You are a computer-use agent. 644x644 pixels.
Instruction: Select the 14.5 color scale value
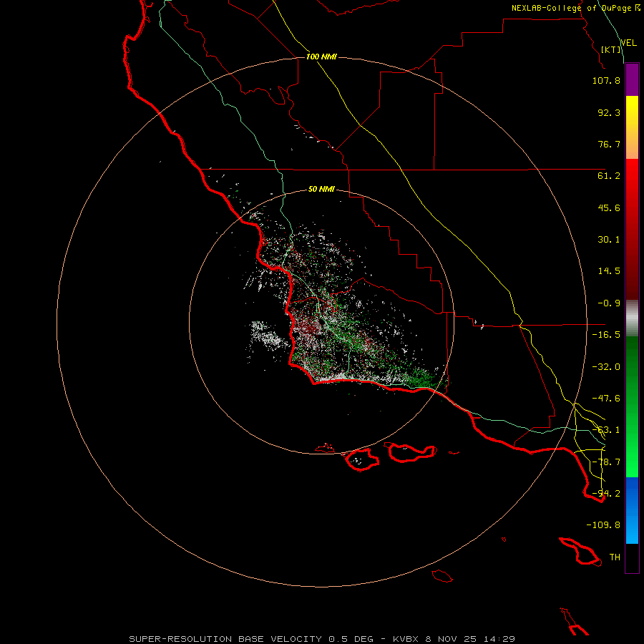point(609,271)
